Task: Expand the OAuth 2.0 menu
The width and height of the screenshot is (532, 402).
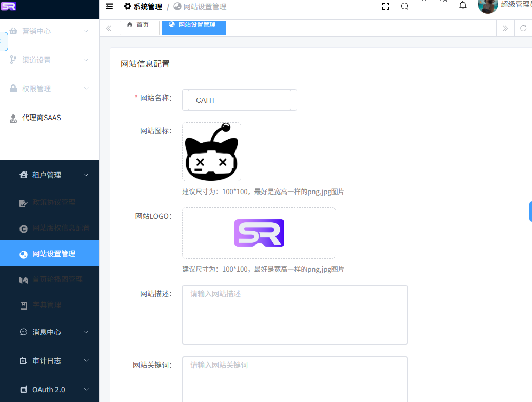Action: 49,390
